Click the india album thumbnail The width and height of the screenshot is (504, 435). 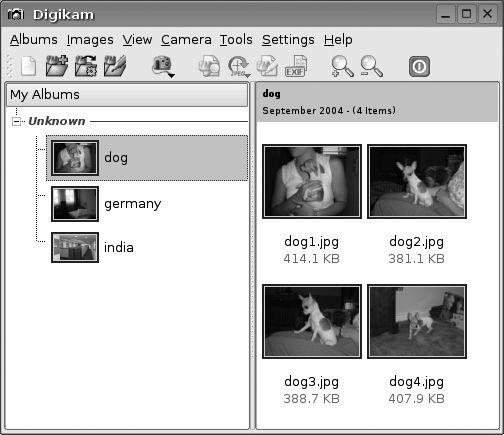click(x=75, y=248)
